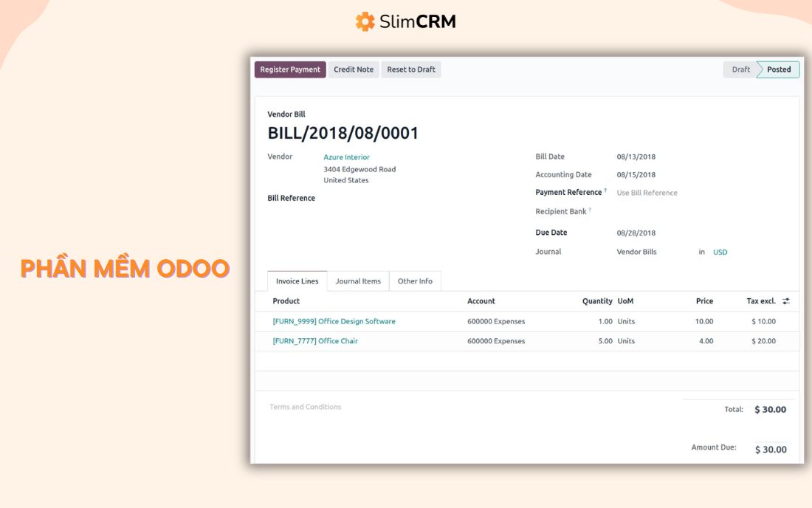812x508 pixels.
Task: Click the $ 10.00 subtotal cell
Action: tap(763, 322)
